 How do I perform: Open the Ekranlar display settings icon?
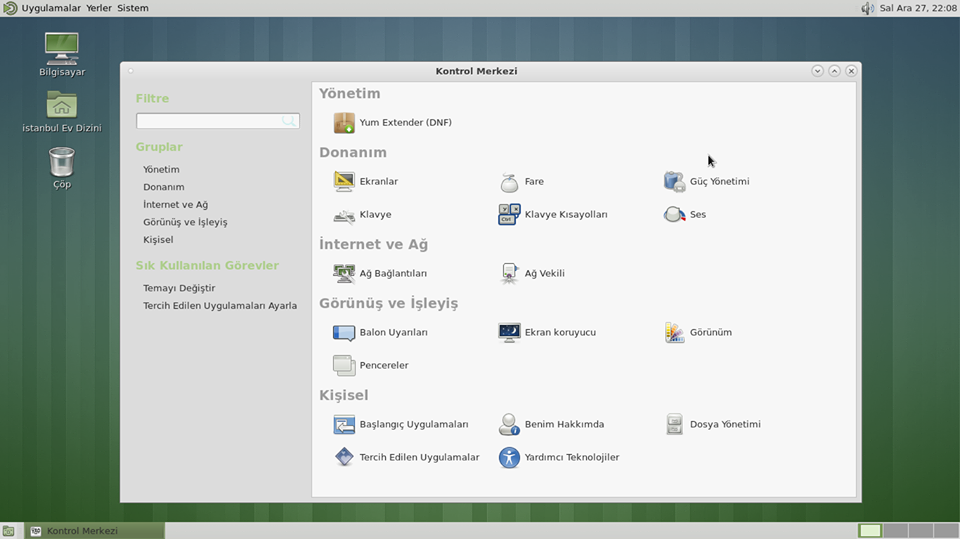coord(343,181)
